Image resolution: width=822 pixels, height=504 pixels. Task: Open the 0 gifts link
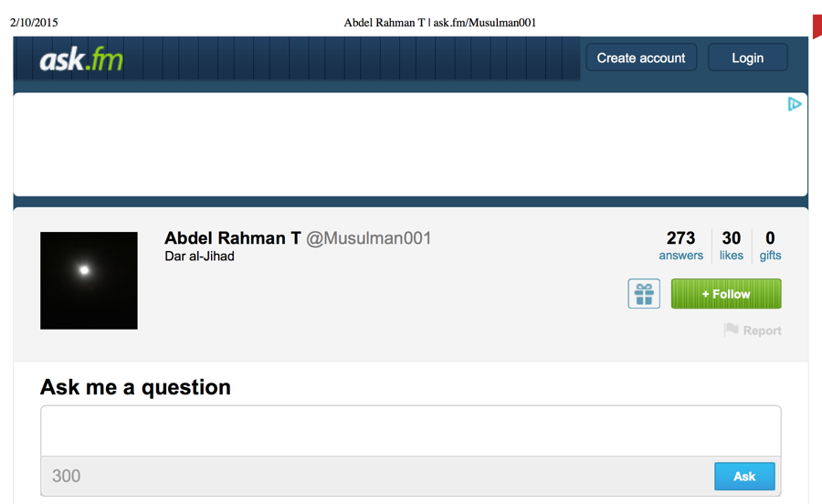click(x=770, y=246)
